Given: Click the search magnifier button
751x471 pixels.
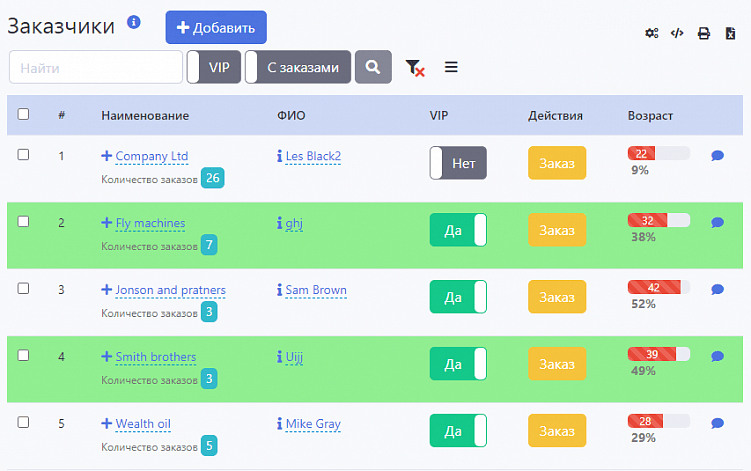Looking at the screenshot, I should (373, 67).
